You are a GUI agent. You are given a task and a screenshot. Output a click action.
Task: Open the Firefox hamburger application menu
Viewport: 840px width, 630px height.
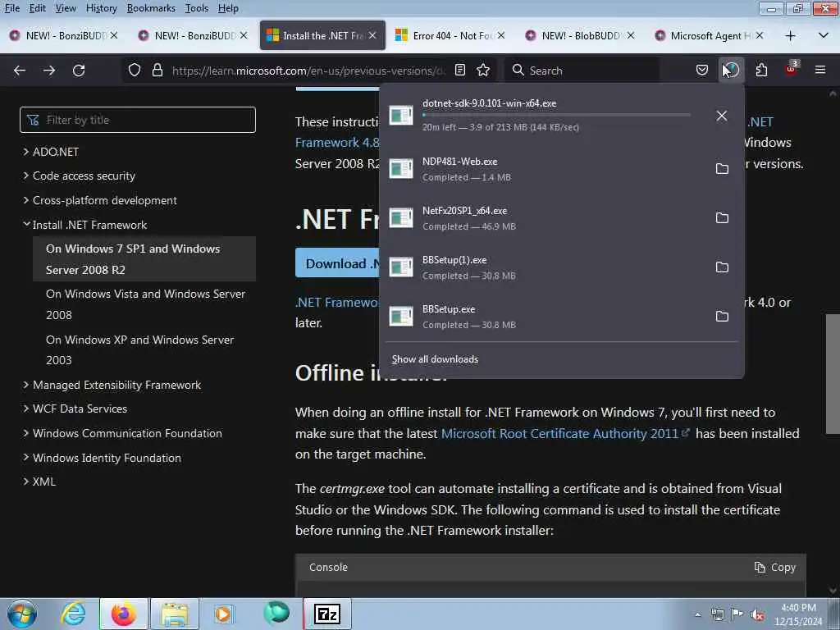820,71
